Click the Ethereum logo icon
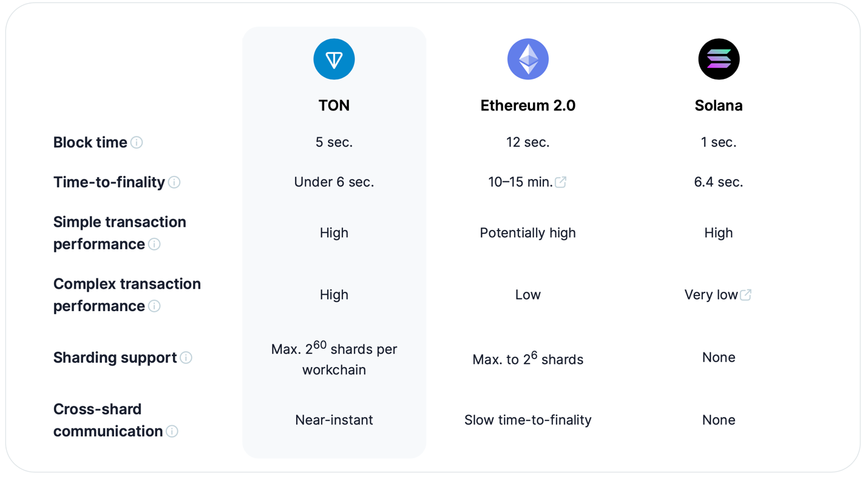Screen dimensions: 868x478 coord(527,59)
